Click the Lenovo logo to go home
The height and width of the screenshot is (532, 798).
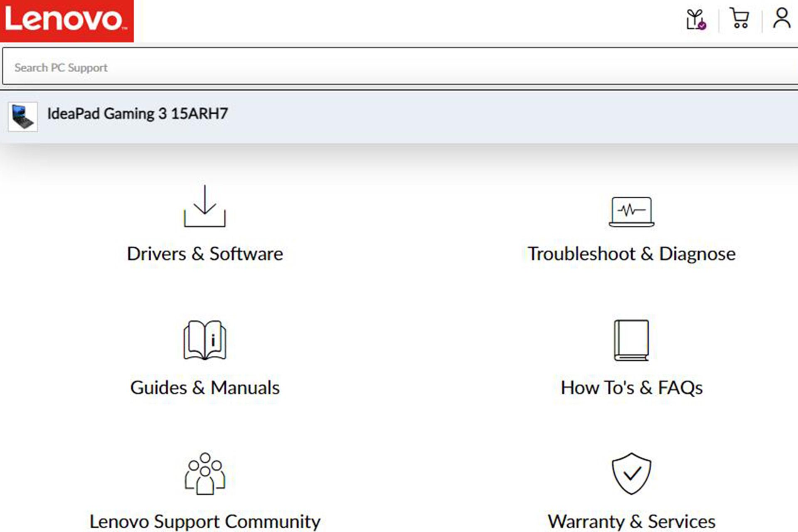point(66,21)
